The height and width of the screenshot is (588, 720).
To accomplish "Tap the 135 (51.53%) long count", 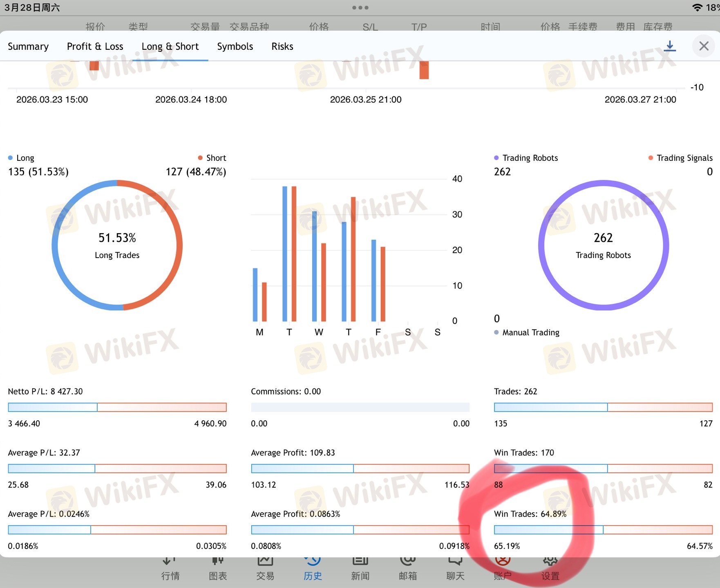I will pos(38,171).
